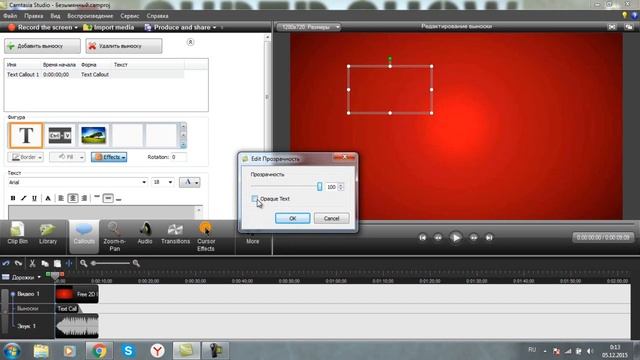Toggle bold text formatting
The image size is (640, 360).
coord(13,198)
